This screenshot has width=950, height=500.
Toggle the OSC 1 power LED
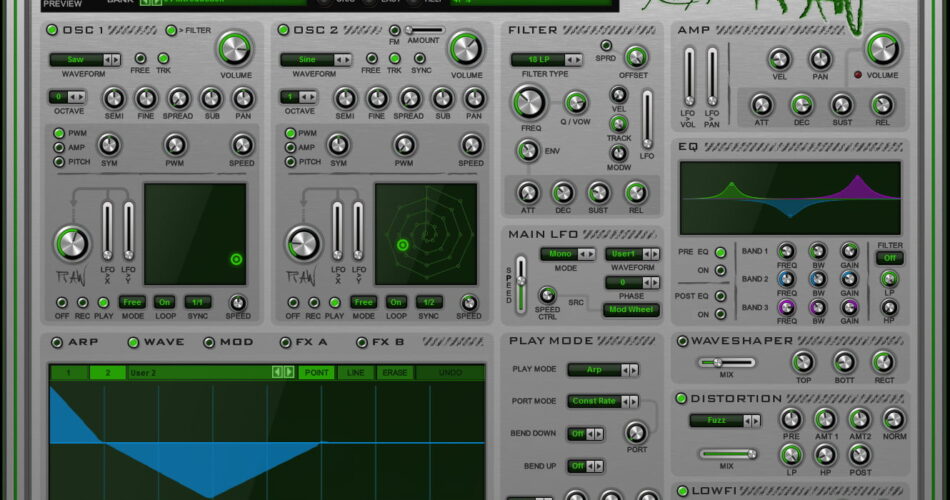[x=52, y=30]
